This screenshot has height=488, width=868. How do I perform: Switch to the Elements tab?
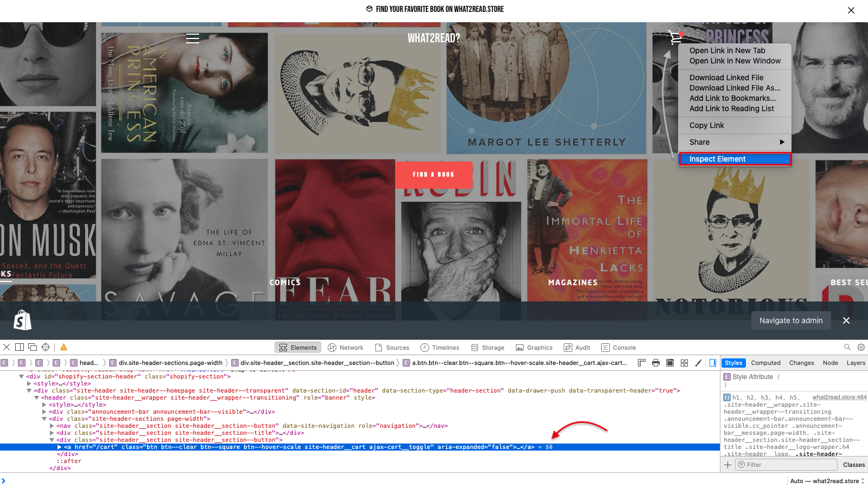(x=298, y=348)
